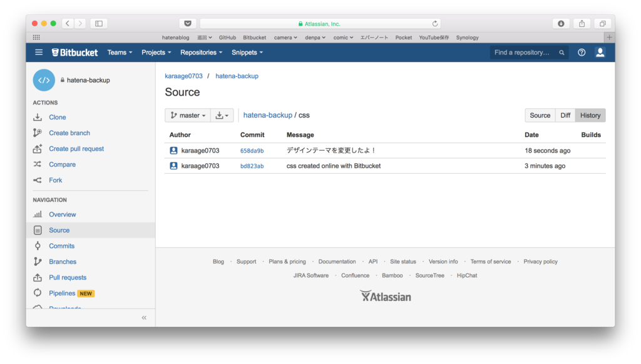
Task: Click the Overview bar chart icon
Action: (x=38, y=215)
